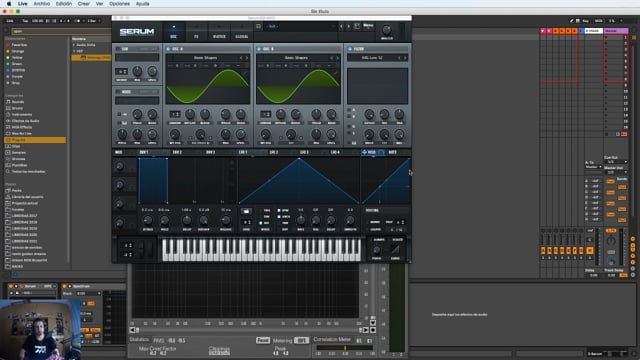Select Sounds category in Live browser

(x=18, y=102)
